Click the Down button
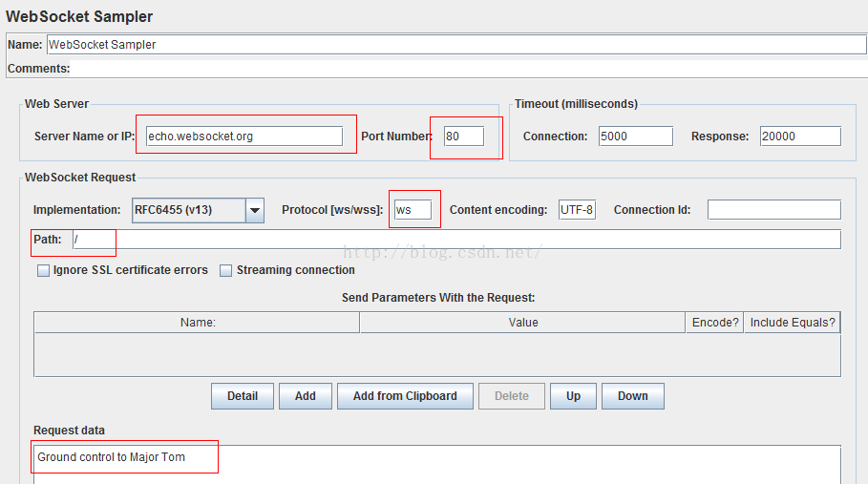 point(633,396)
